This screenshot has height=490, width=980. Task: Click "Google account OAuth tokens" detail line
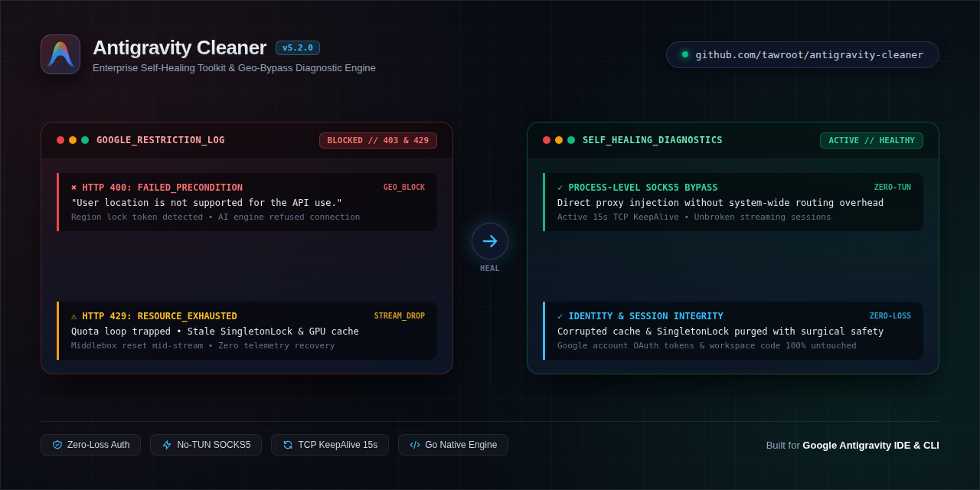[x=707, y=345]
